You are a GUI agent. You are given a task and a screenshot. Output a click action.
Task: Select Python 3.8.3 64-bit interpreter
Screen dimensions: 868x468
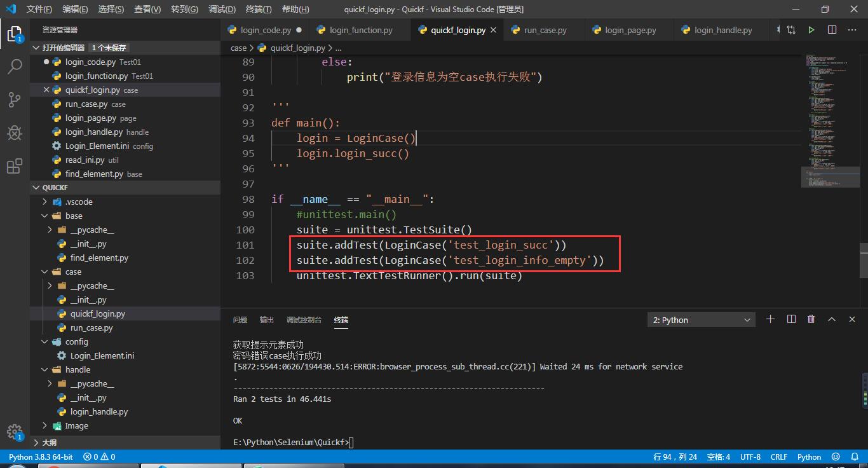[41, 457]
